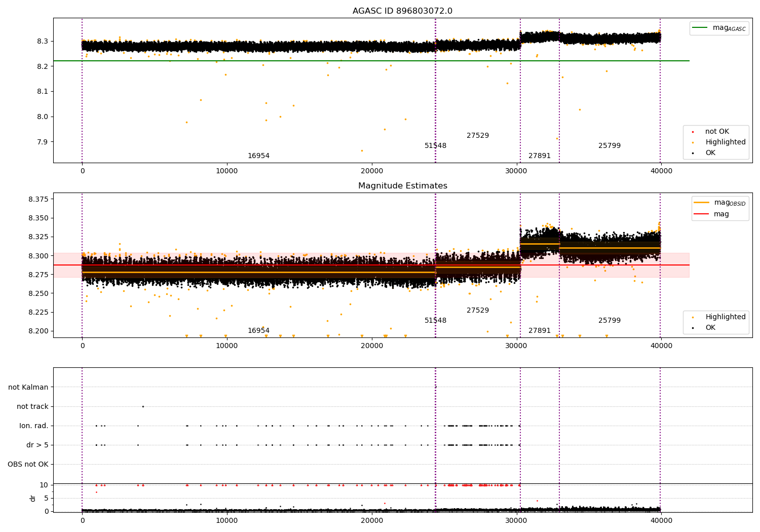760x532 pixels.
Task: Click the title 'AGASC ID 896803072.0'
Action: tap(402, 11)
